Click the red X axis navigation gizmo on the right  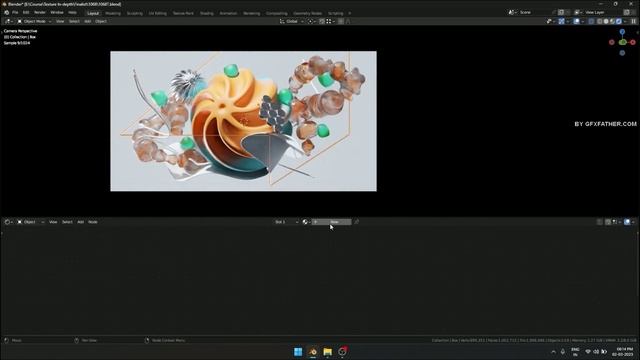[633, 42]
